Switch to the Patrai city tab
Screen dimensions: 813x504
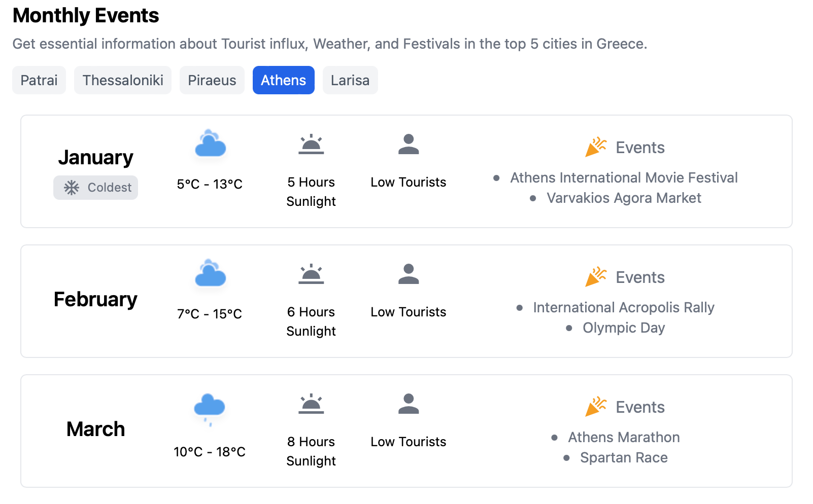pos(39,80)
